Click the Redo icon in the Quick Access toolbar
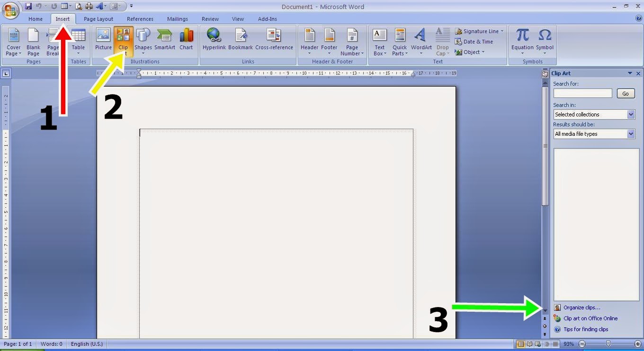This screenshot has width=644, height=351. tap(54, 6)
